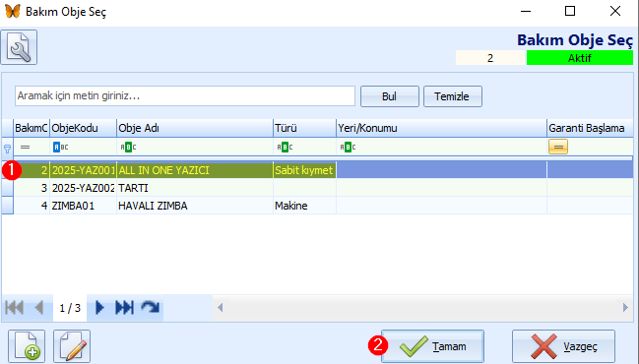Image resolution: width=639 pixels, height=364 pixels.
Task: Click the search text input field
Action: [185, 96]
